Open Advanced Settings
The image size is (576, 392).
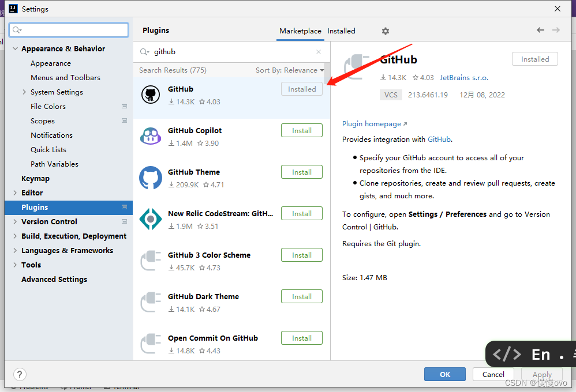pos(54,280)
